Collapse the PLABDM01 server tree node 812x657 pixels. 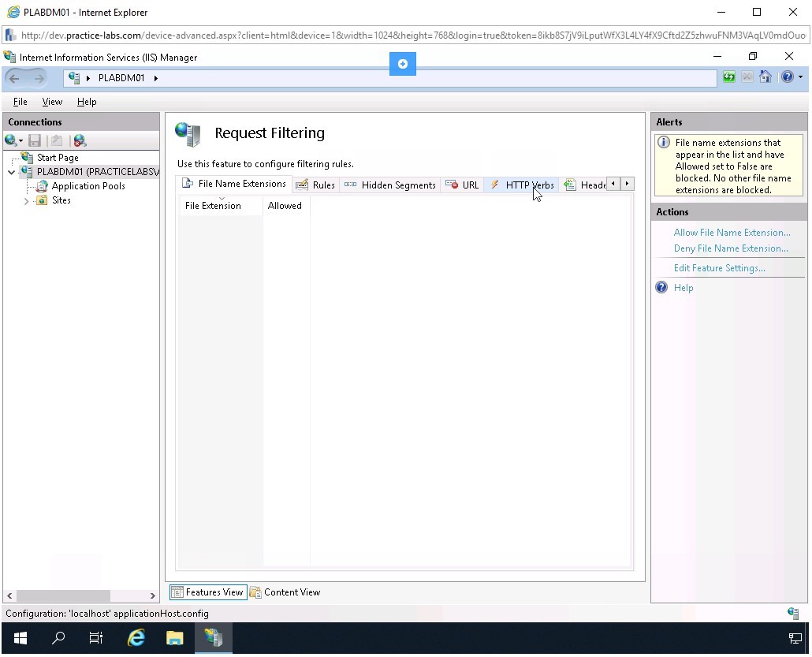click(x=12, y=171)
